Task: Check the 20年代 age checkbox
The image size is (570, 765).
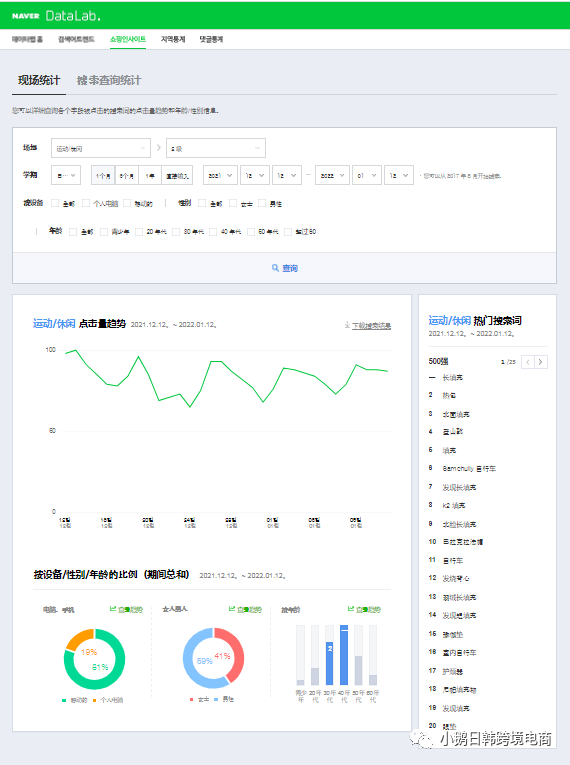Action: 139,232
